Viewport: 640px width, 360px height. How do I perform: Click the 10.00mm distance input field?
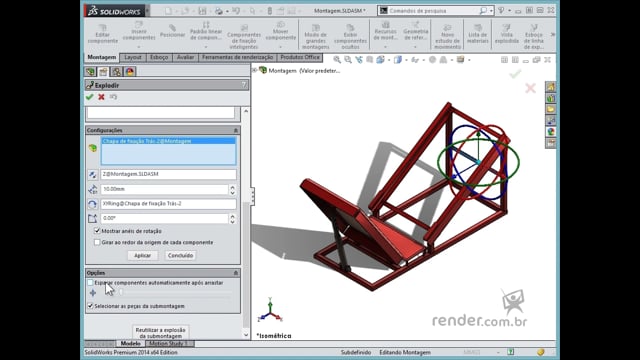pyautogui.click(x=164, y=189)
